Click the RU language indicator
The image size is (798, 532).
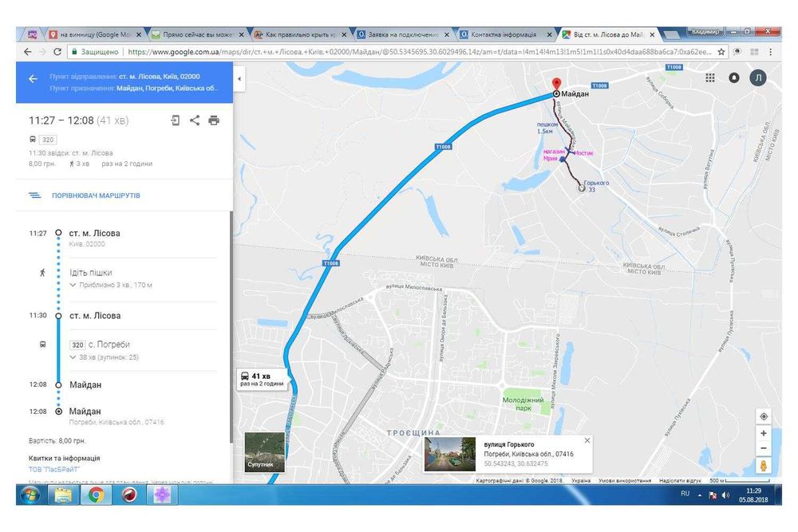click(x=685, y=494)
